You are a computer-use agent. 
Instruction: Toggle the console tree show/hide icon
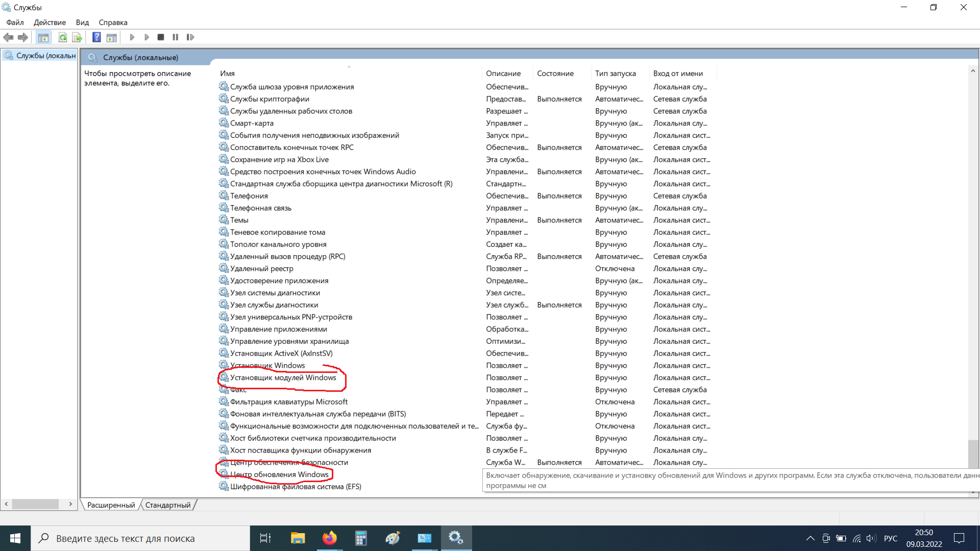(43, 37)
